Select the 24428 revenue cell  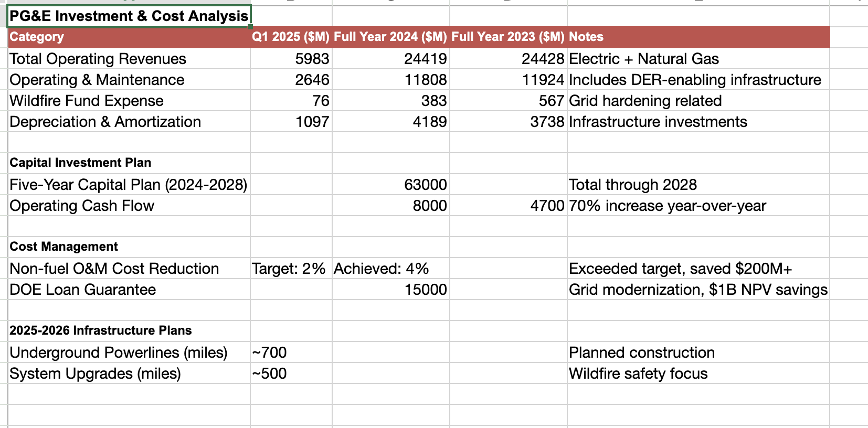pos(543,59)
